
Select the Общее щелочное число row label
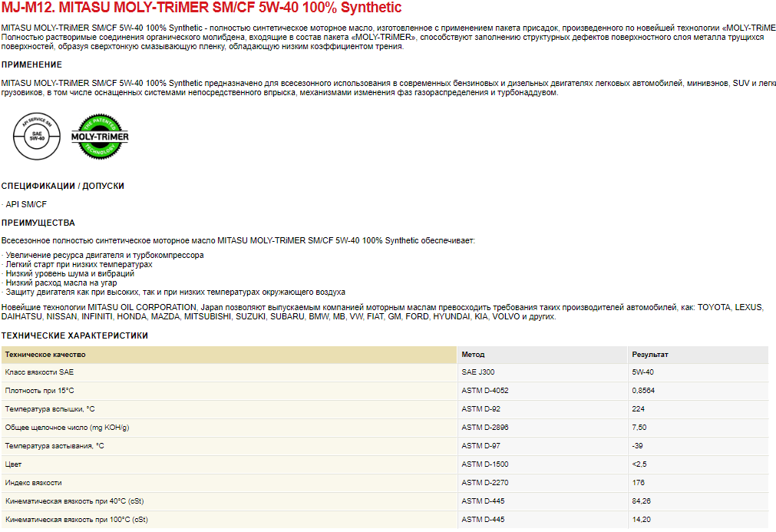click(67, 428)
